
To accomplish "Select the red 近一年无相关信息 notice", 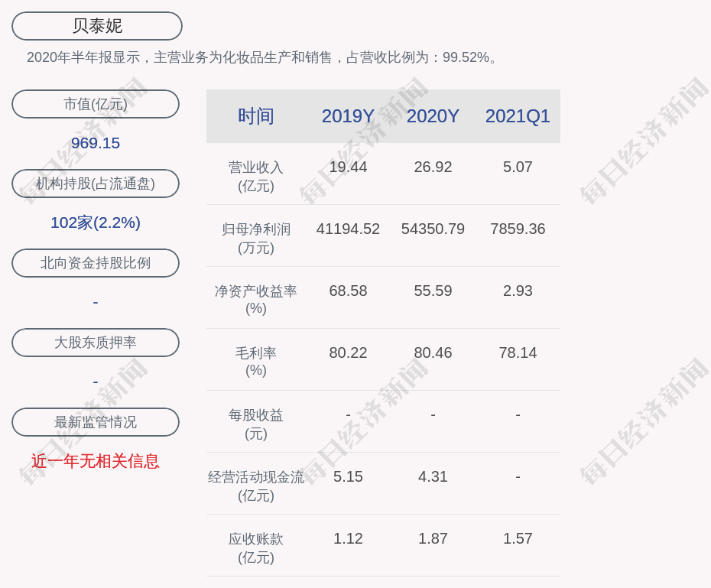I will 96,462.
